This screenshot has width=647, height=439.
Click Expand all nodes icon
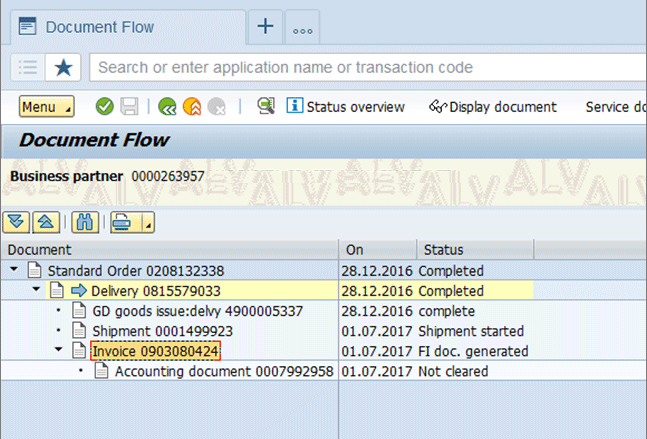click(16, 223)
